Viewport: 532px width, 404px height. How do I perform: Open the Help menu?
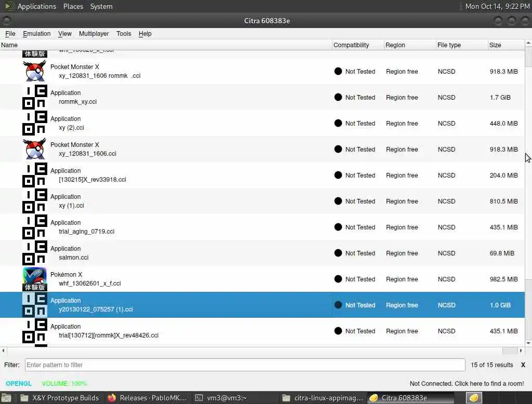coord(145,34)
